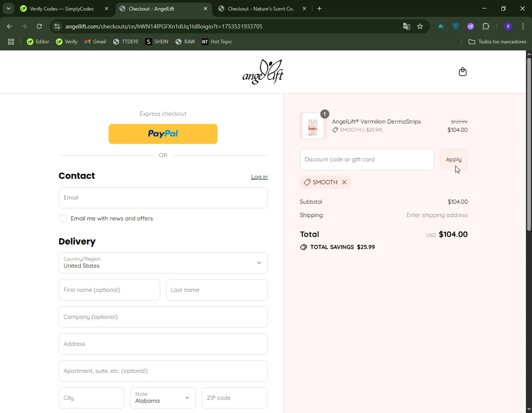Click the AngelLift logo
Screen dimensions: 532x413
[x=263, y=72]
